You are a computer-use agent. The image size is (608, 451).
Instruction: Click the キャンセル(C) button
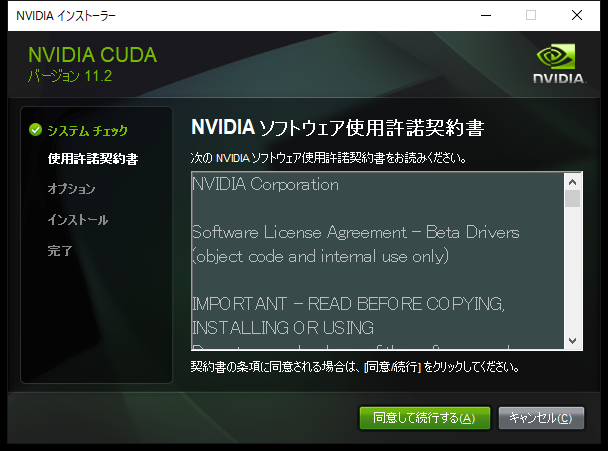tap(541, 418)
